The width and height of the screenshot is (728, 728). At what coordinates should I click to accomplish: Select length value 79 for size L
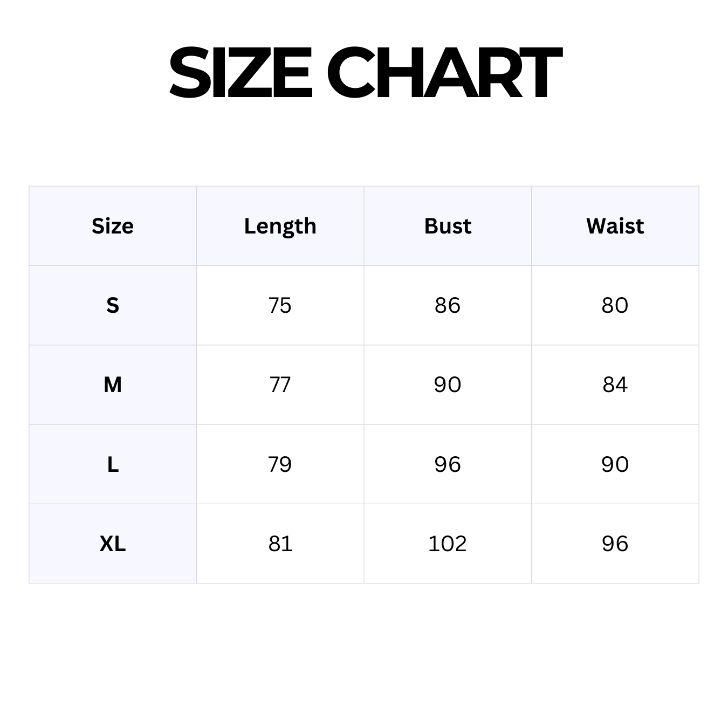280,464
